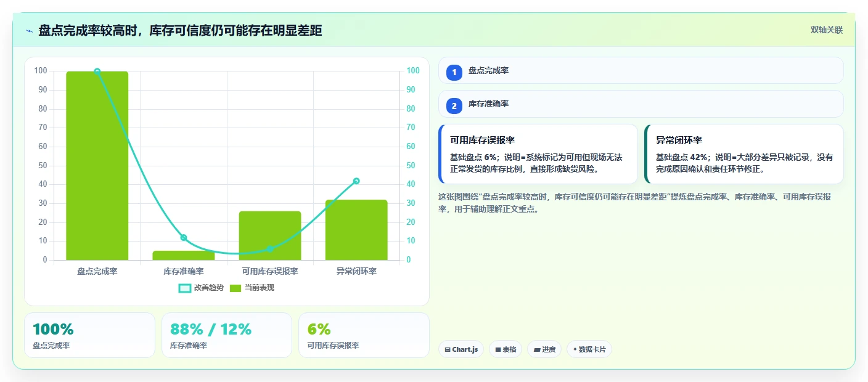Open the 可用库存误报率 info card
Screen dimensions: 868x382
(538, 154)
